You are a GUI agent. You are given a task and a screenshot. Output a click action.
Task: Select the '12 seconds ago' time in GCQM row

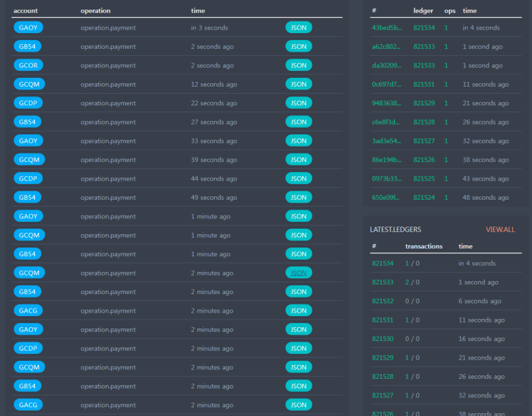click(214, 84)
